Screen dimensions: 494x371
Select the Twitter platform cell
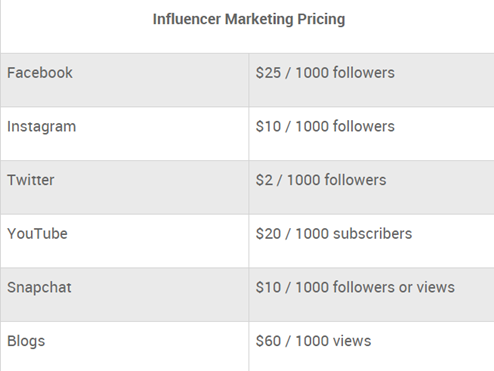(x=124, y=187)
